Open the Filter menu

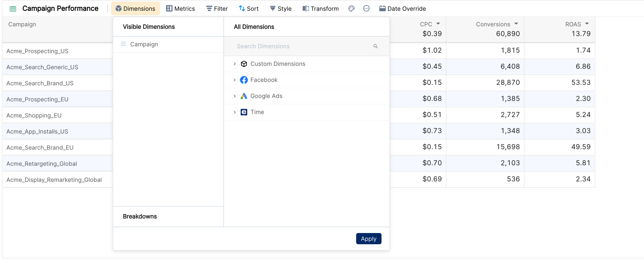point(217,9)
